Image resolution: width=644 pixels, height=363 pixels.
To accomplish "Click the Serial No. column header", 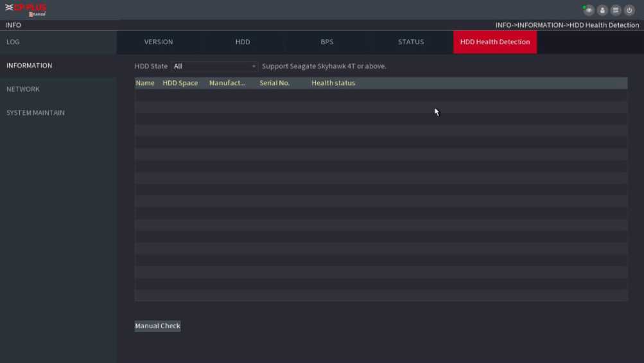I will click(x=275, y=83).
